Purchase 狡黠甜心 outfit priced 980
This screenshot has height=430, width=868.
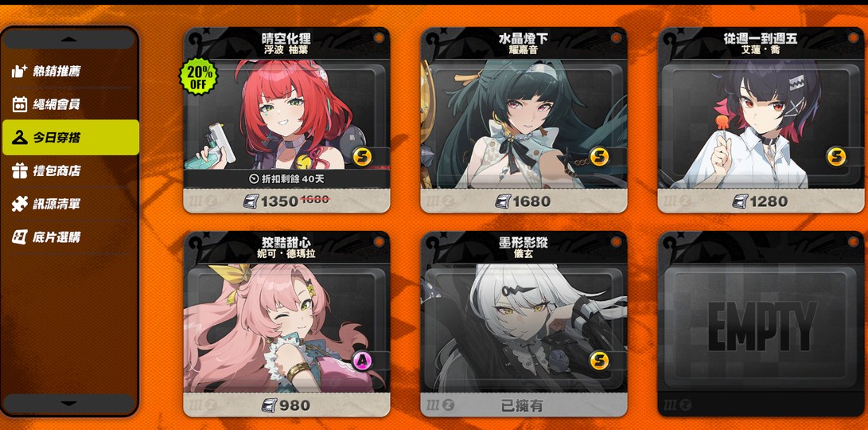point(286,405)
